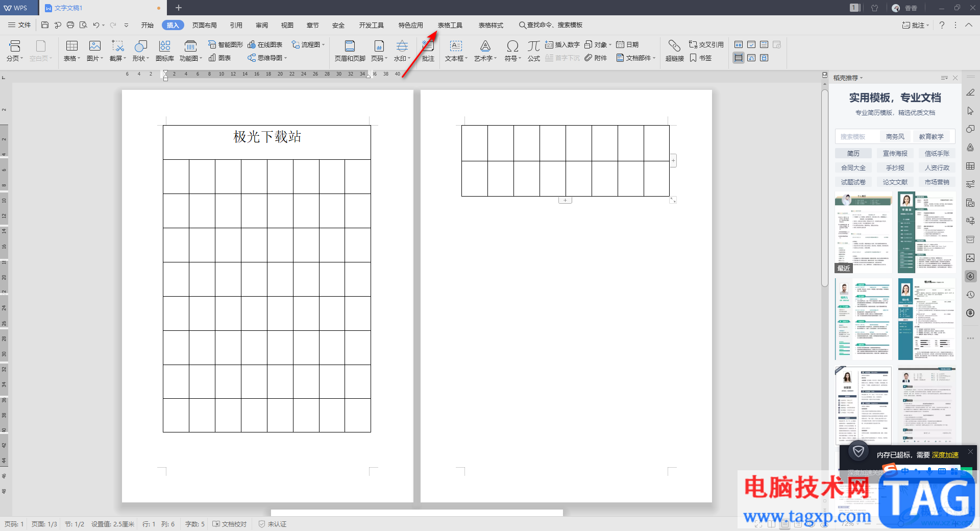The width and height of the screenshot is (980, 531).
Task: Open the Table (表格) dropdown
Action: coord(72,58)
